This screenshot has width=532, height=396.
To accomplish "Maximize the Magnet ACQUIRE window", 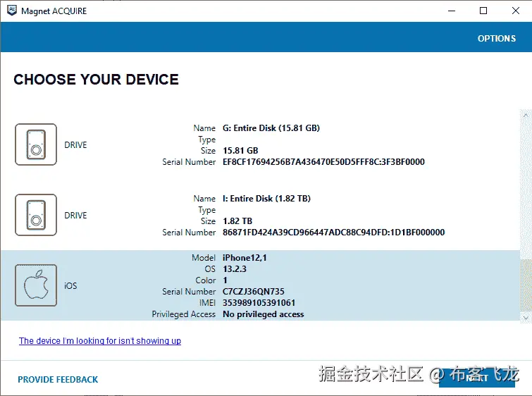I will (x=483, y=11).
